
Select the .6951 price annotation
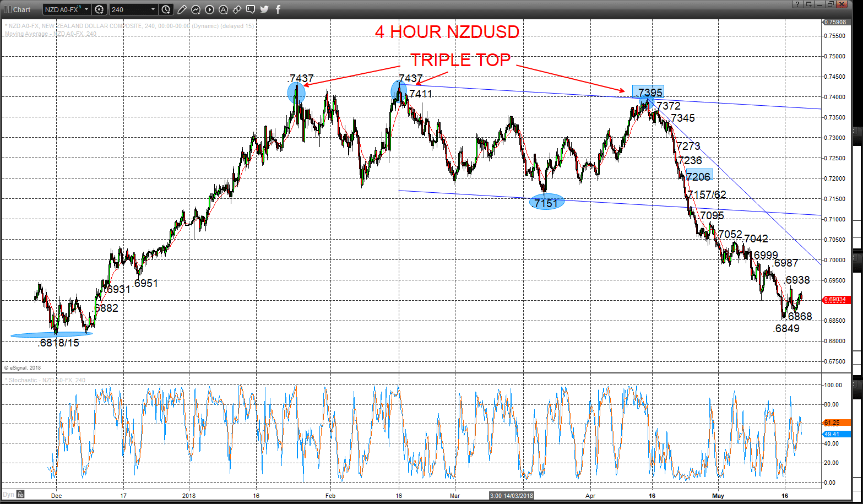pos(145,283)
